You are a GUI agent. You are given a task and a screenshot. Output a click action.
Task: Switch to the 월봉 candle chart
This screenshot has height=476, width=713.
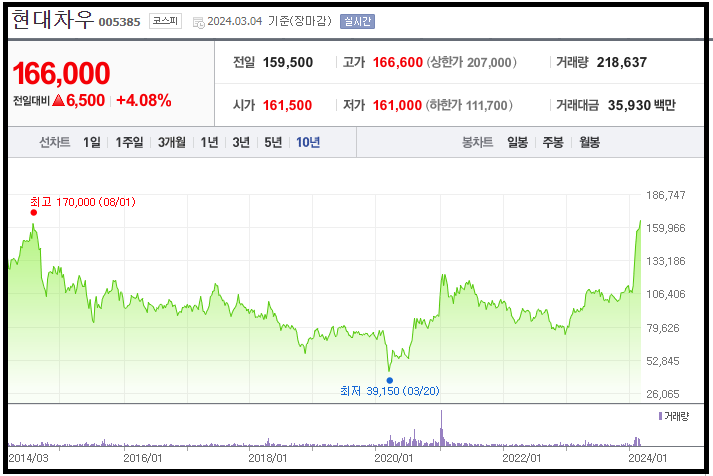(589, 142)
